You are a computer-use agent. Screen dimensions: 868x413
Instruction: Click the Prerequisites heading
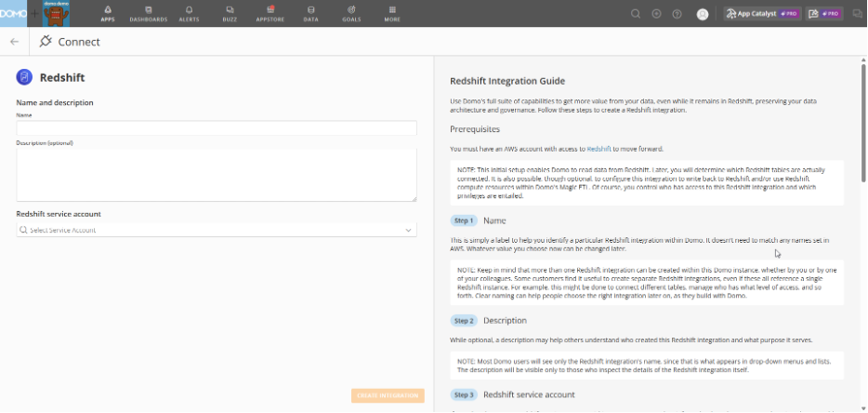pos(474,129)
